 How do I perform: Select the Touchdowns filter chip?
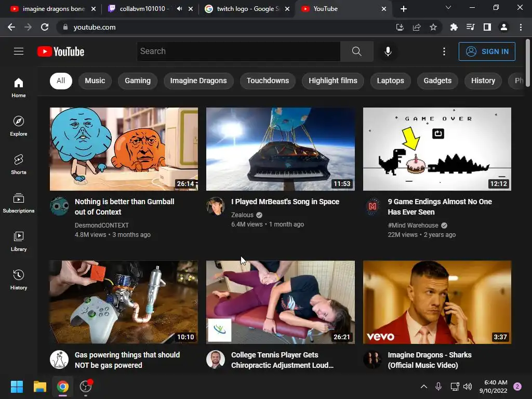268,81
